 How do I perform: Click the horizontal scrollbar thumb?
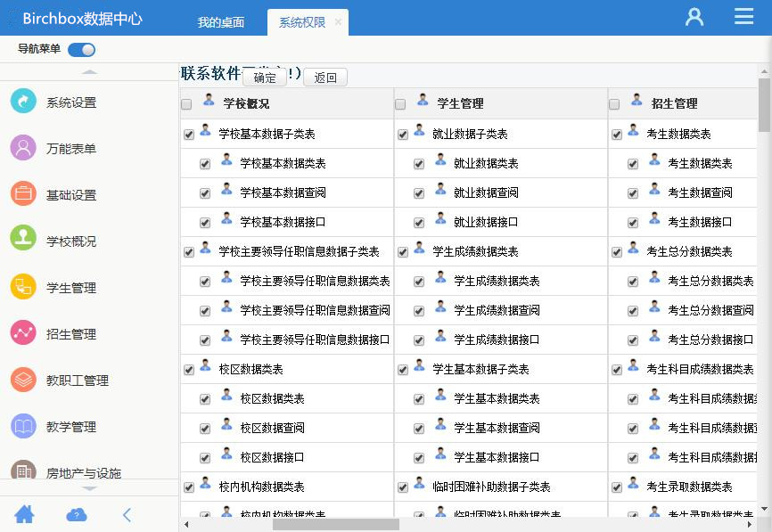(336, 525)
